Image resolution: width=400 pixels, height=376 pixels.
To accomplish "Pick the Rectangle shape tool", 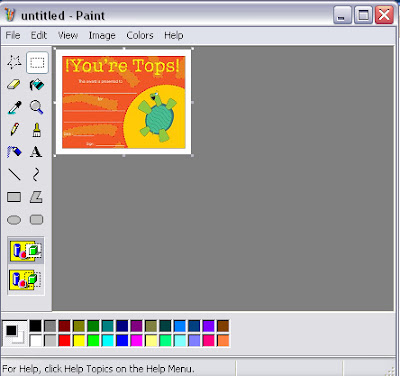I will [x=14, y=197].
